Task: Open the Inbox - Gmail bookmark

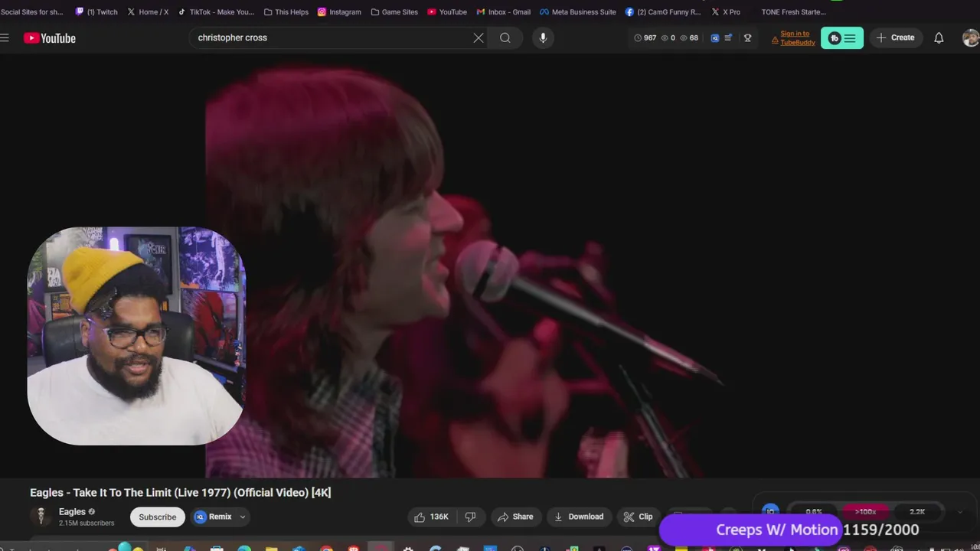Action: (503, 12)
